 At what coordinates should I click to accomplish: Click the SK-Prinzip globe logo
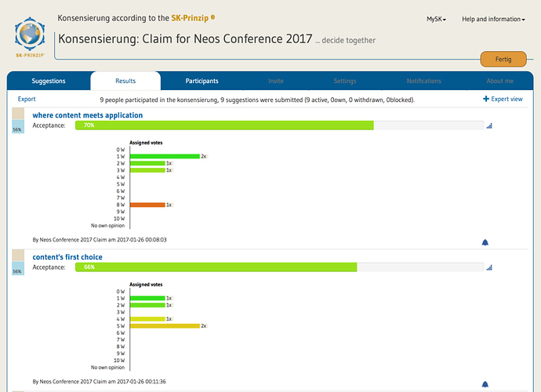(30, 35)
